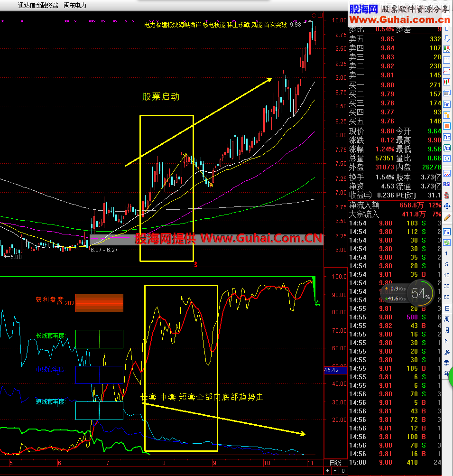
Task: Open the F5 chart switch icon
Action: (x=447, y=232)
